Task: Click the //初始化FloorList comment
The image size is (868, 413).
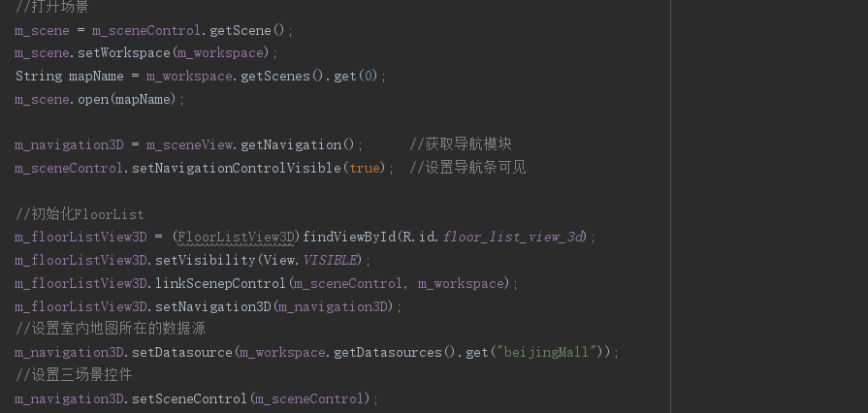Action: click(80, 214)
